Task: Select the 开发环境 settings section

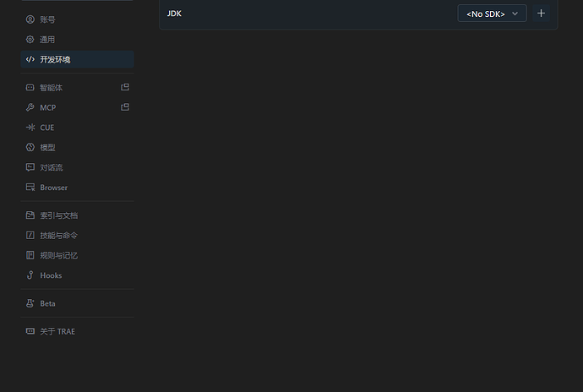Action: [78, 59]
